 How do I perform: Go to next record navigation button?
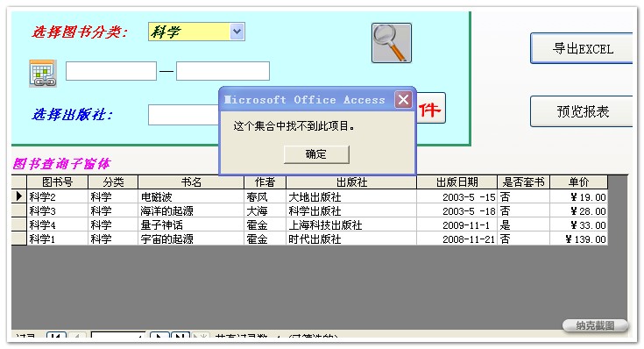(159, 335)
